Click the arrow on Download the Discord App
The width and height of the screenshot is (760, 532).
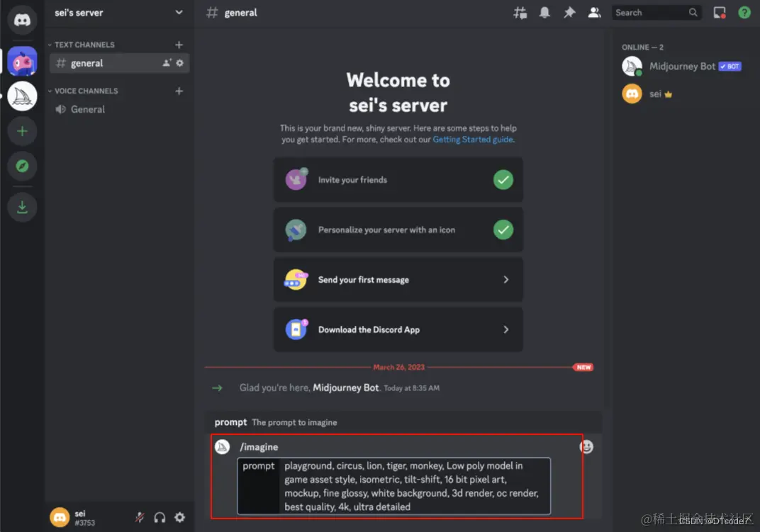point(505,329)
